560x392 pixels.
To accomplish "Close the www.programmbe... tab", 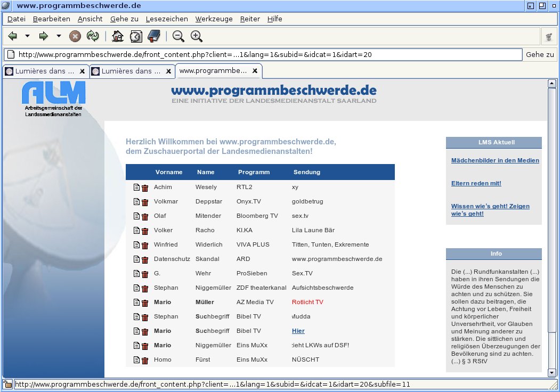I will 255,71.
